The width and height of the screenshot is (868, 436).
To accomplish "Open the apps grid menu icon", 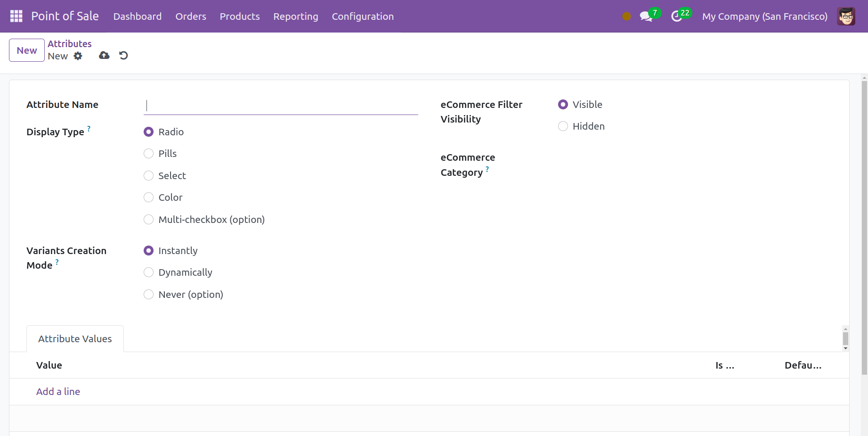I will coord(16,16).
